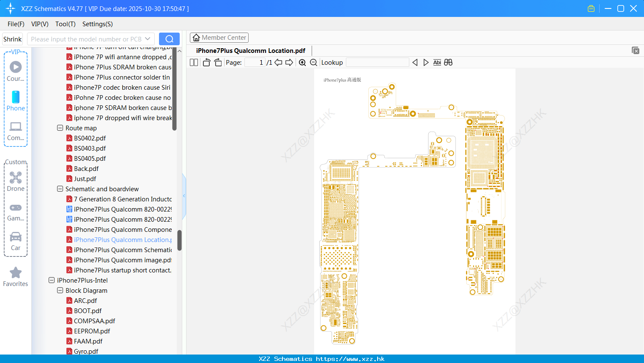
Task: Find next lookup result triangle
Action: pos(426,63)
